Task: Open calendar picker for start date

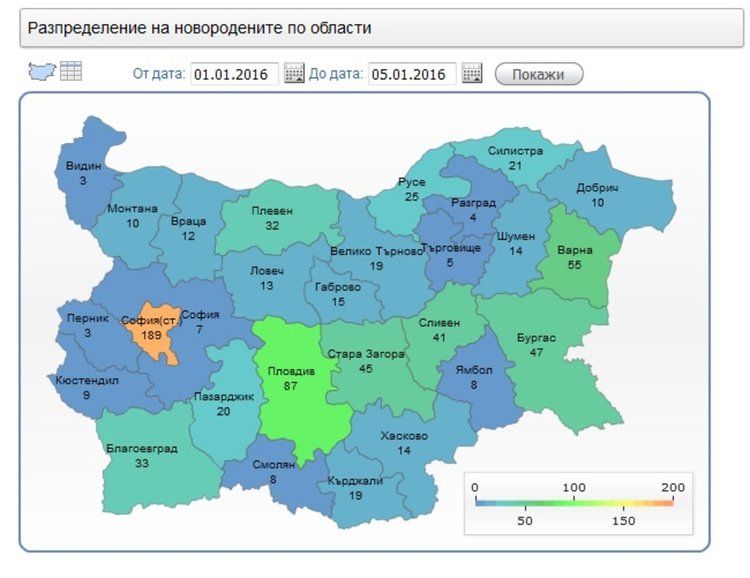Action: coord(294,74)
